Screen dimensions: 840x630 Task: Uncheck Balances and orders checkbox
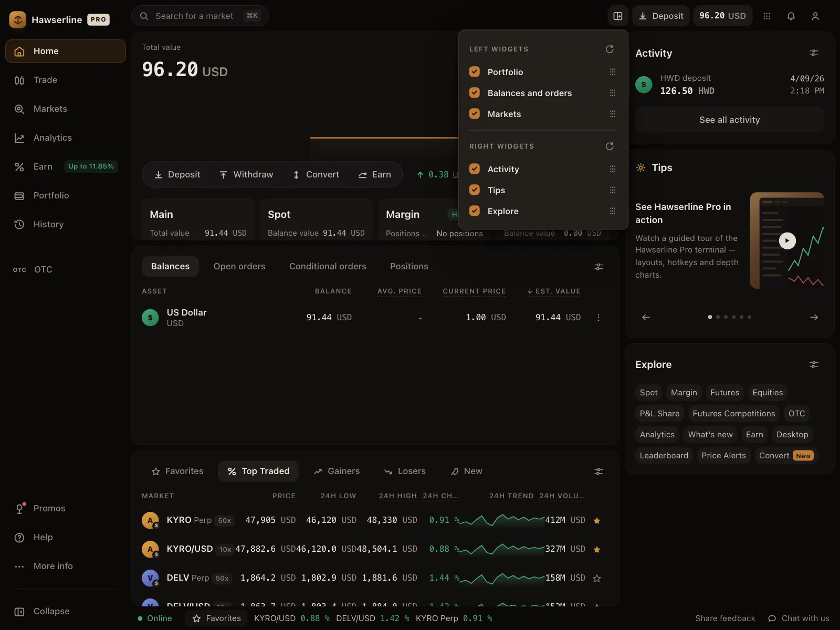(475, 93)
